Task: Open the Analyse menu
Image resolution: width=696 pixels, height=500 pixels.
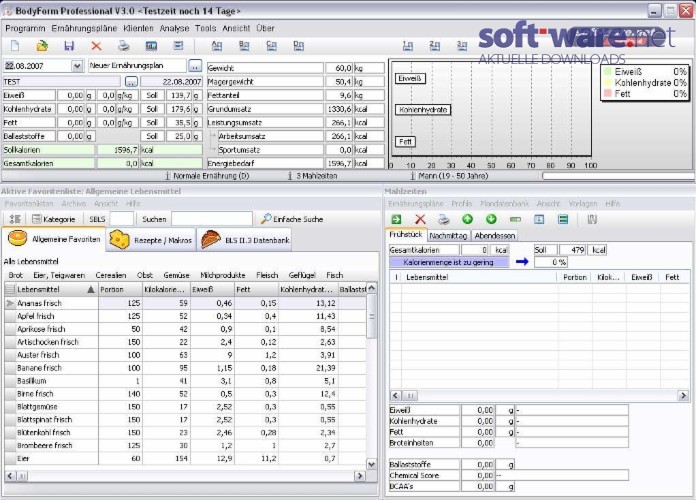Action: [x=174, y=28]
